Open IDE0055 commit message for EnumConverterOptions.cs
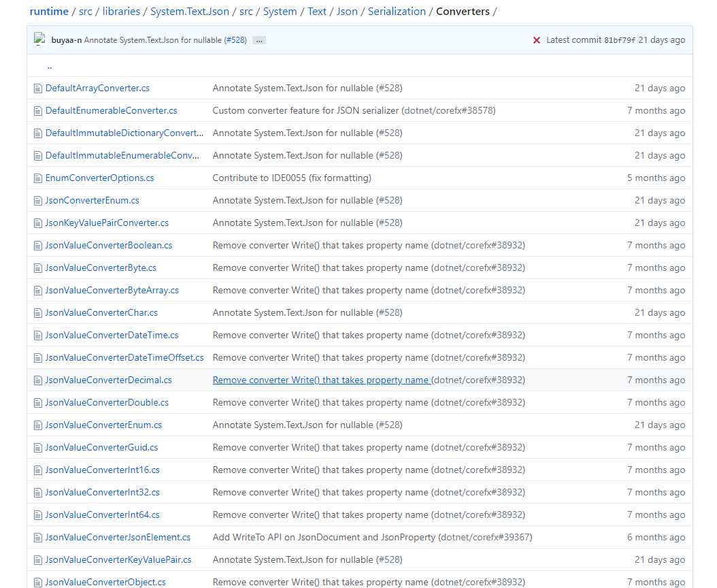The image size is (717, 588). click(292, 178)
